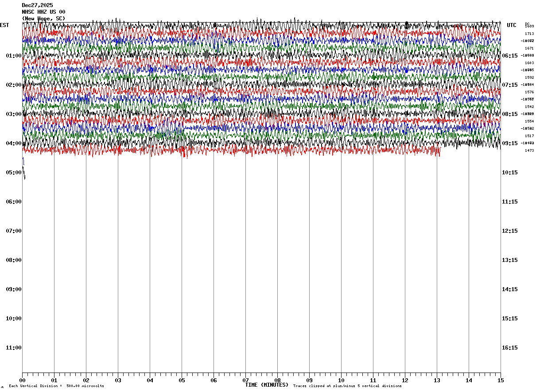The height and width of the screenshot is (392, 536).
Task: Click the DC offset value 1554
Action: tap(529, 121)
